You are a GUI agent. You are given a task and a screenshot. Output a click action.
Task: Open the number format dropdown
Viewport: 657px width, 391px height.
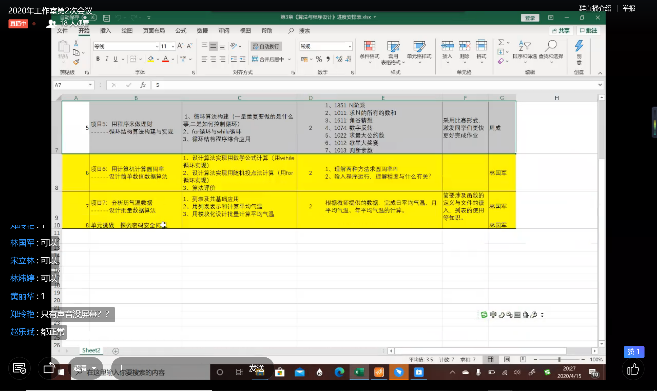349,46
